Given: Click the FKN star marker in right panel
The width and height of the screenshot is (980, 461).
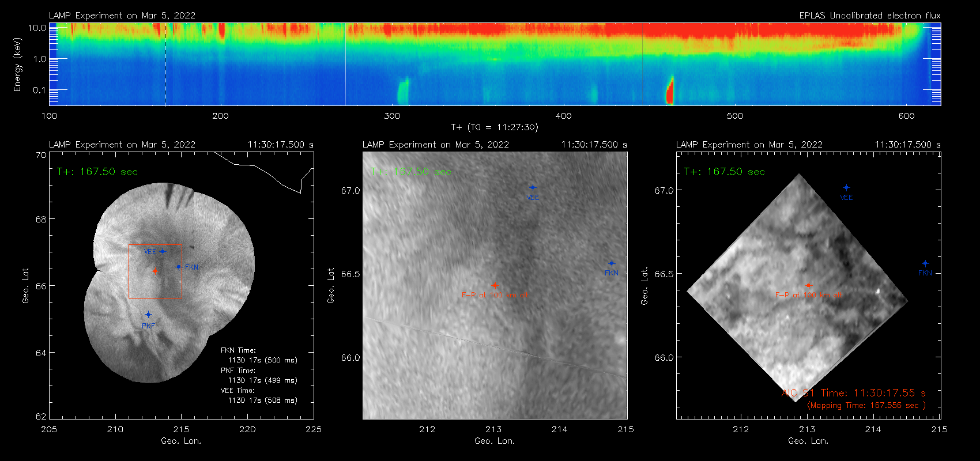Looking at the screenshot, I should (925, 263).
